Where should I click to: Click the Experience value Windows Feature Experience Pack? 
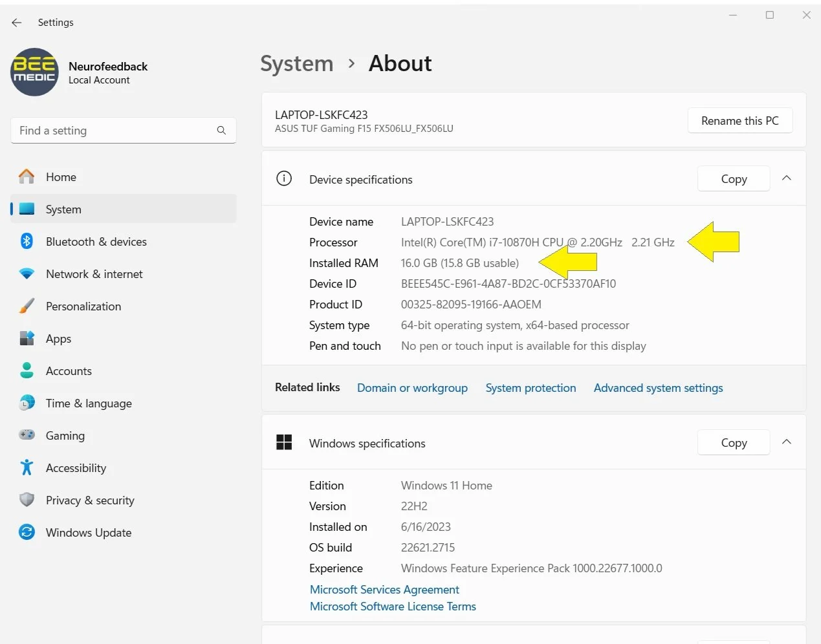[x=532, y=568]
